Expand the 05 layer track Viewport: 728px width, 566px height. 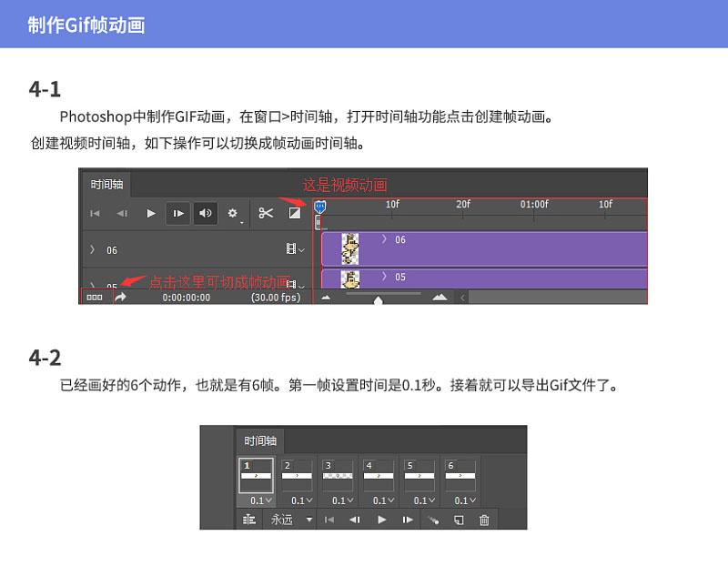(x=93, y=285)
